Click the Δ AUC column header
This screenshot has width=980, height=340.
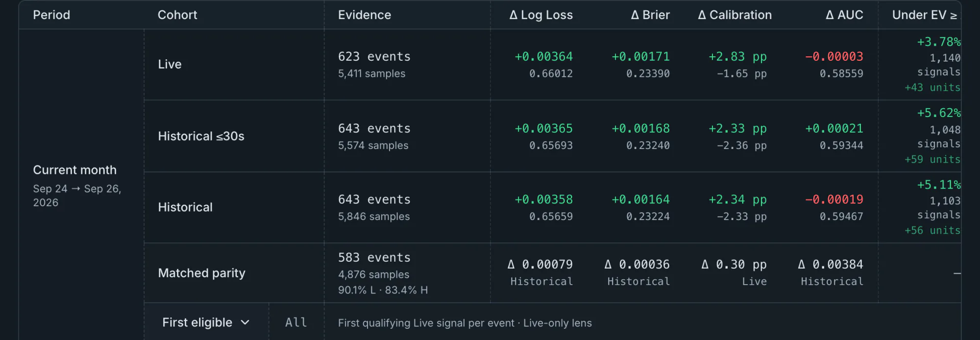(x=844, y=15)
